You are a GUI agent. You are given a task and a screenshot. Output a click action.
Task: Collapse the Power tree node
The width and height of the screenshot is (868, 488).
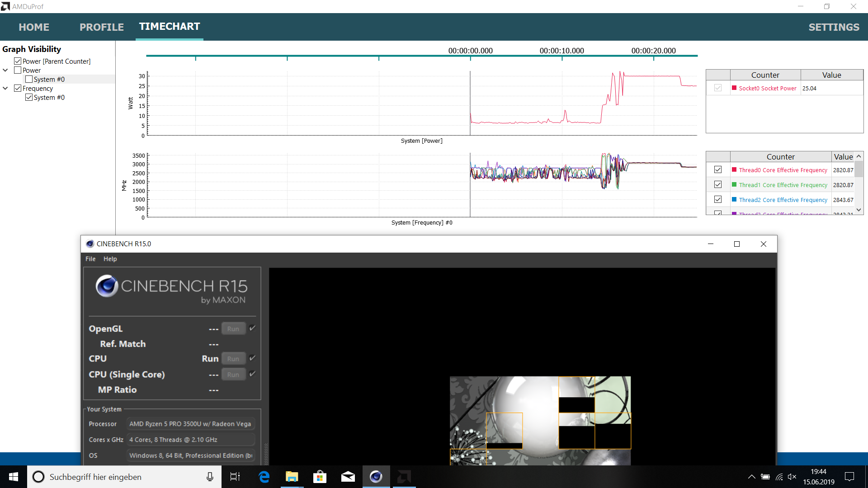[5, 70]
